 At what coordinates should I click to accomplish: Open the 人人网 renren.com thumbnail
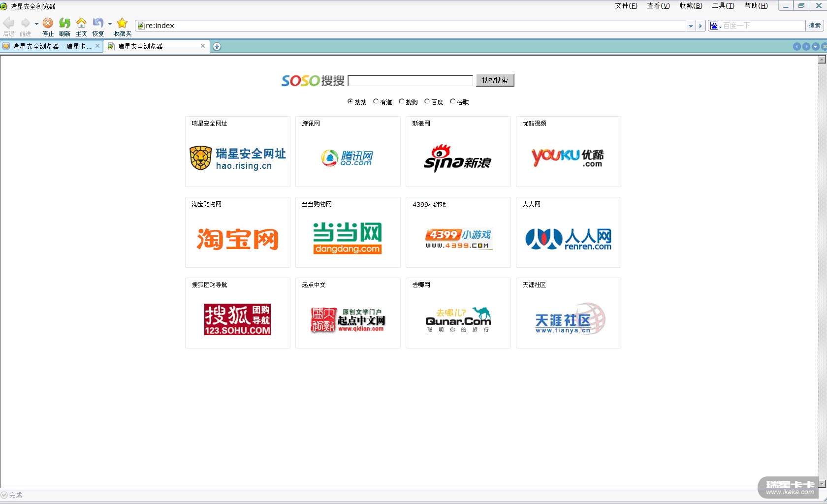tap(569, 239)
